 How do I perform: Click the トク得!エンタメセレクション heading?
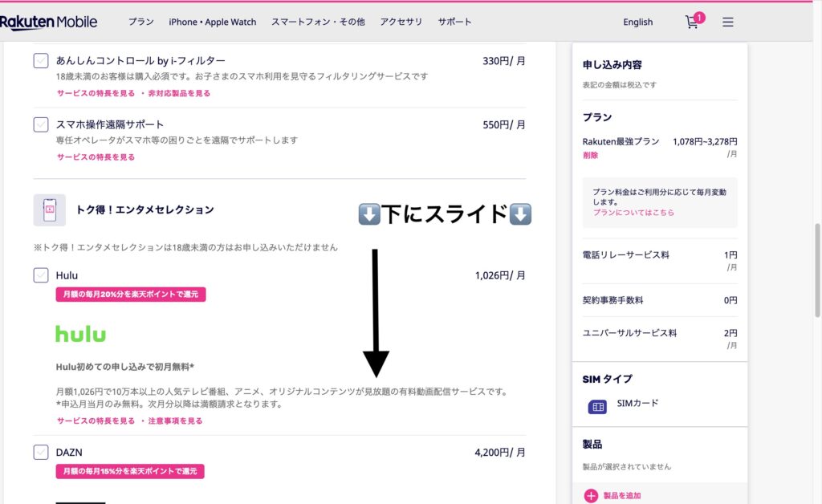pos(145,209)
